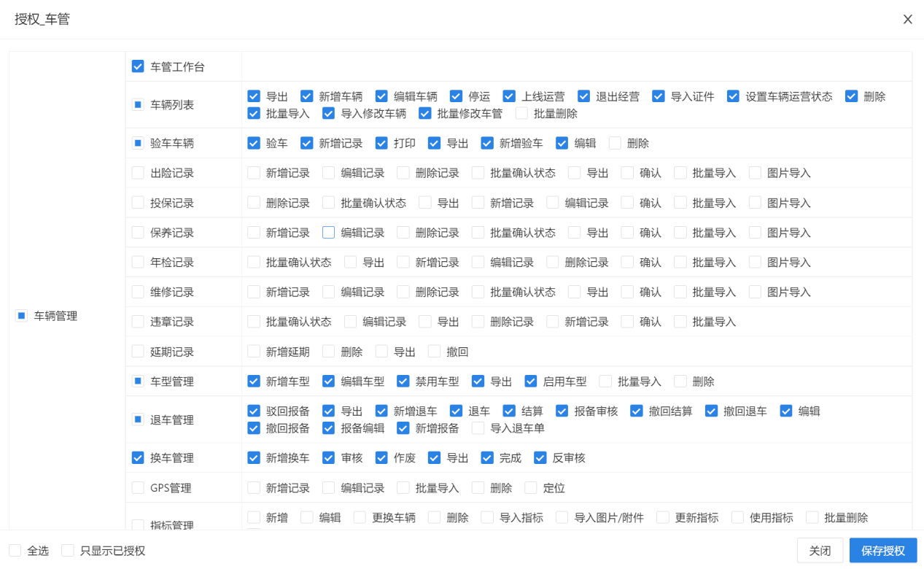Tick the 全选 select-all checkbox
Image resolution: width=924 pixels, height=569 pixels.
(x=15, y=551)
